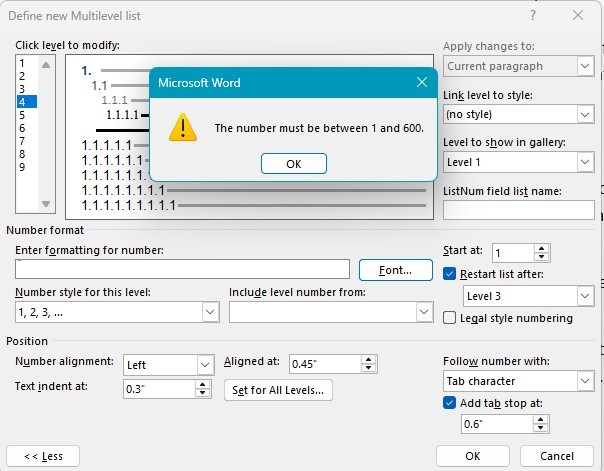Click the Enter formatting for number field
Viewport: 604px width, 471px height.
point(183,269)
